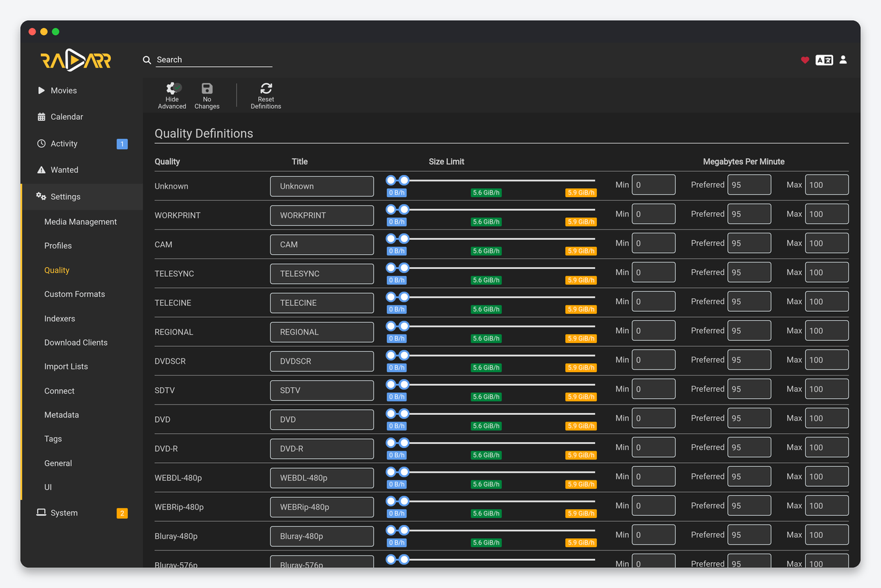Click the Max field for CAM row

click(827, 243)
